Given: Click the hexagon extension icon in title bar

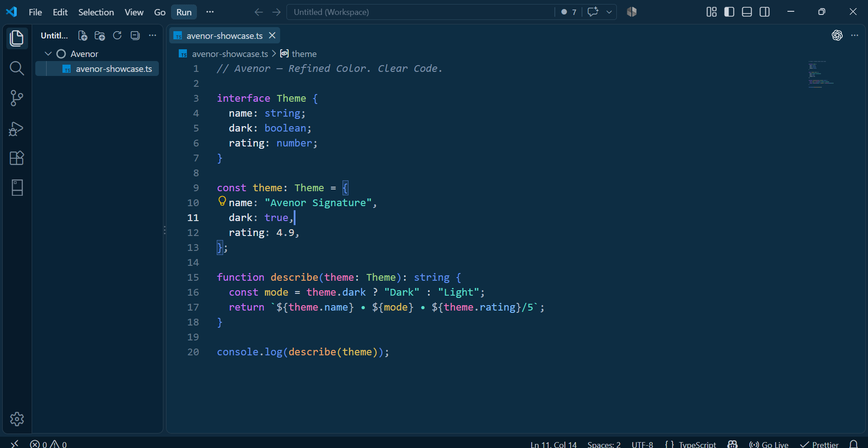Looking at the screenshot, I should point(632,12).
